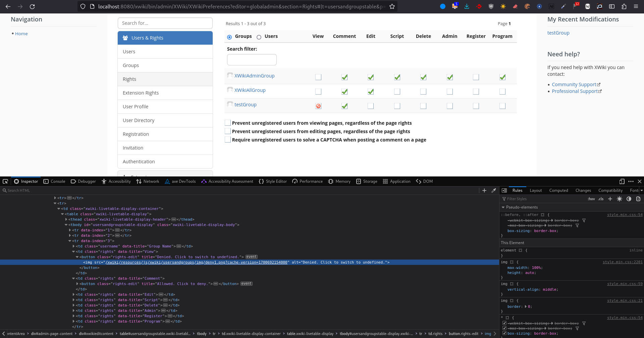Go back with the browser back arrow

[x=8, y=6]
